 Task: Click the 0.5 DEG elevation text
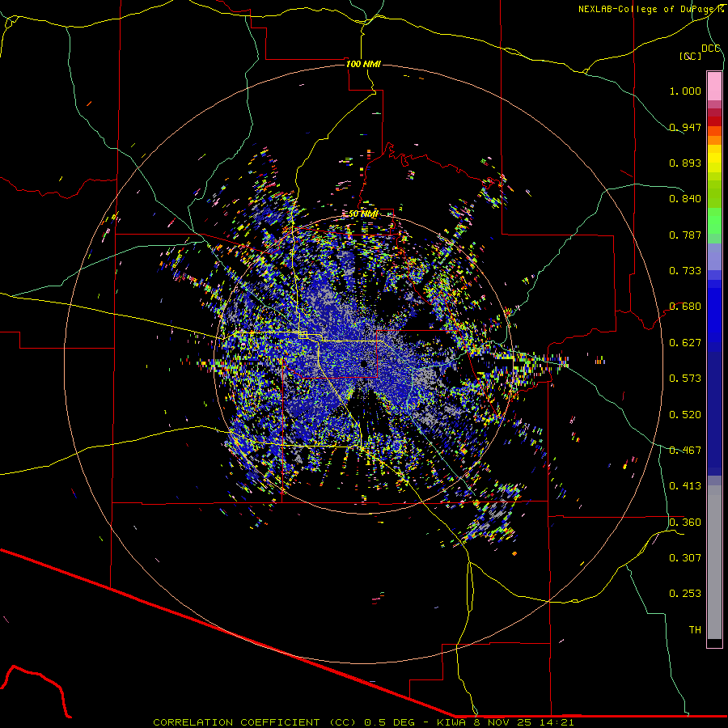[x=390, y=722]
